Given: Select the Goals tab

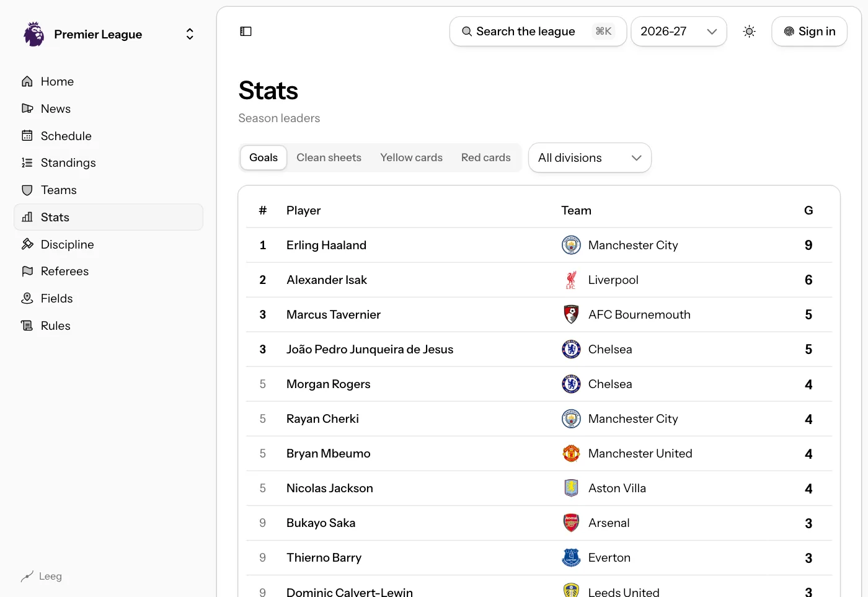Looking at the screenshot, I should (x=263, y=157).
